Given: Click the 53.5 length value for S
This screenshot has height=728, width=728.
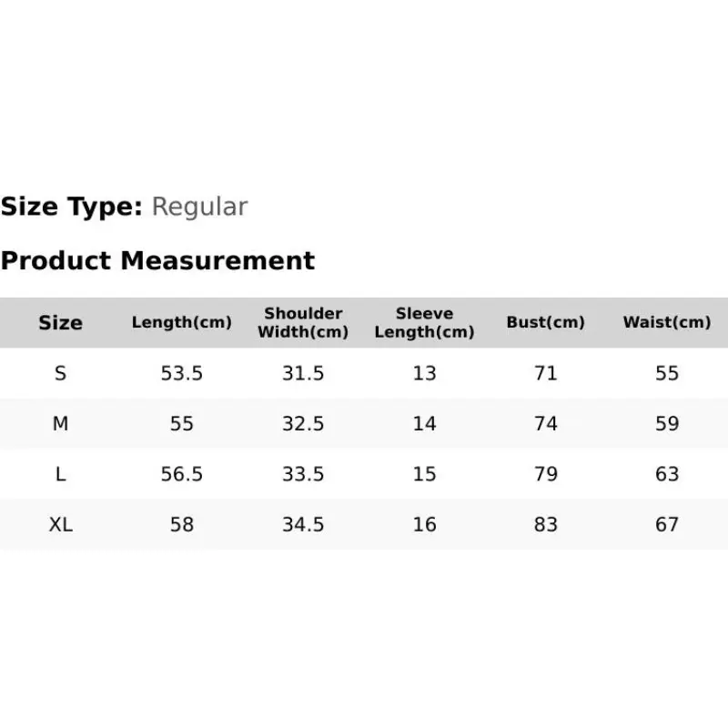Looking at the screenshot, I should pos(182,373).
